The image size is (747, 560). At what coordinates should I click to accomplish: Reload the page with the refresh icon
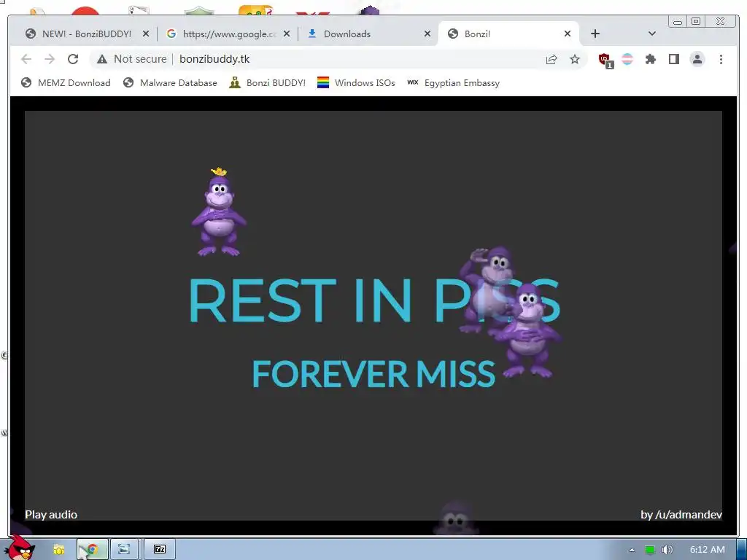click(73, 59)
